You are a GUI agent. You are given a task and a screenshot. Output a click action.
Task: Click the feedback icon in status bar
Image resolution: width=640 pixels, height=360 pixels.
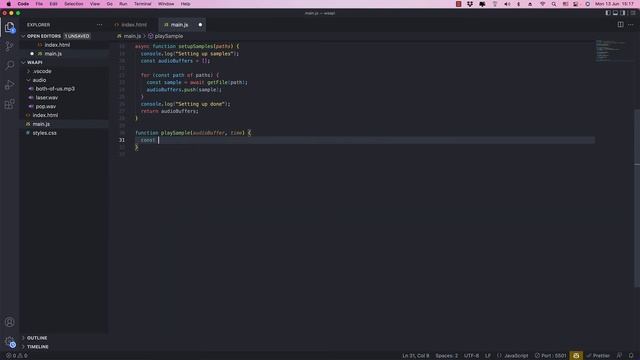pos(620,356)
